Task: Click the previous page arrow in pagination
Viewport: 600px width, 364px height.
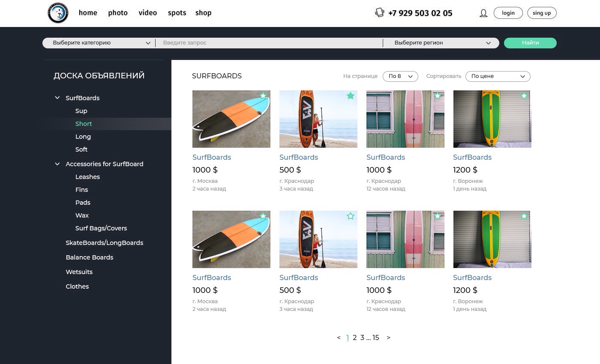Action: pyautogui.click(x=339, y=337)
